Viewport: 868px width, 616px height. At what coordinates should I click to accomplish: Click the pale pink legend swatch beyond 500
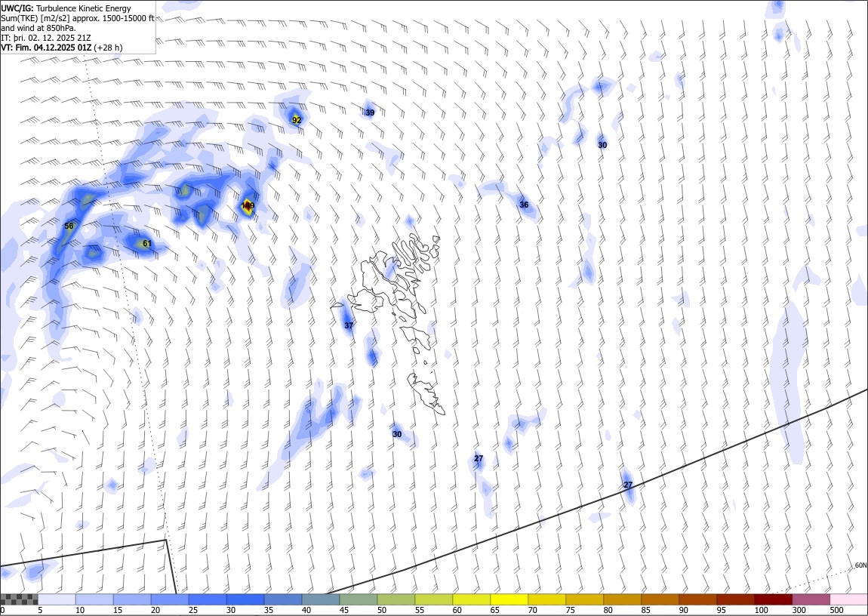tap(848, 599)
